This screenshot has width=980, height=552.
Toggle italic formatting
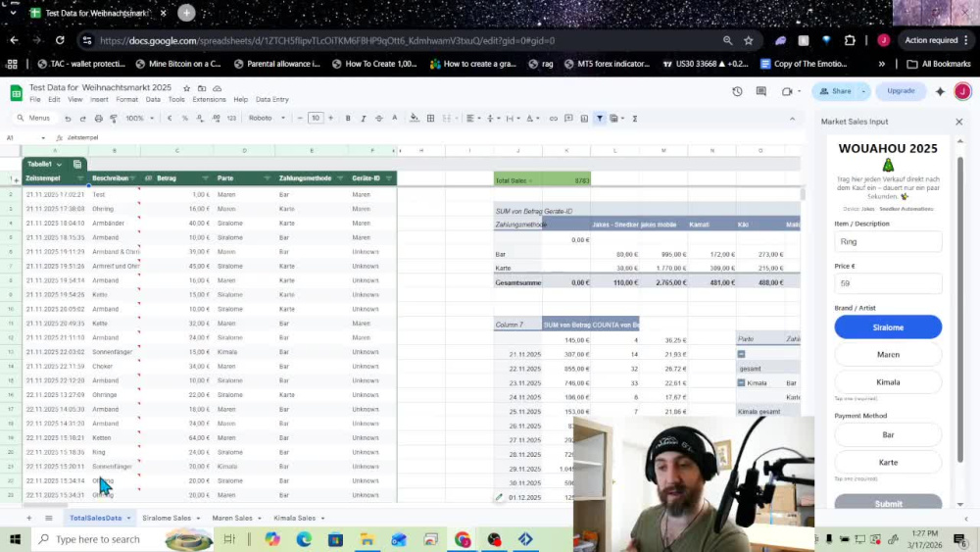point(364,119)
